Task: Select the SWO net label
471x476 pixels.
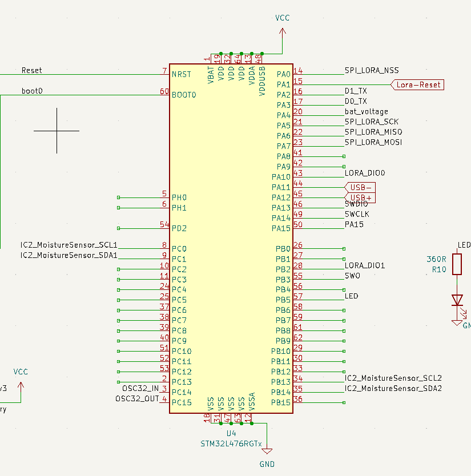Action: [352, 276]
